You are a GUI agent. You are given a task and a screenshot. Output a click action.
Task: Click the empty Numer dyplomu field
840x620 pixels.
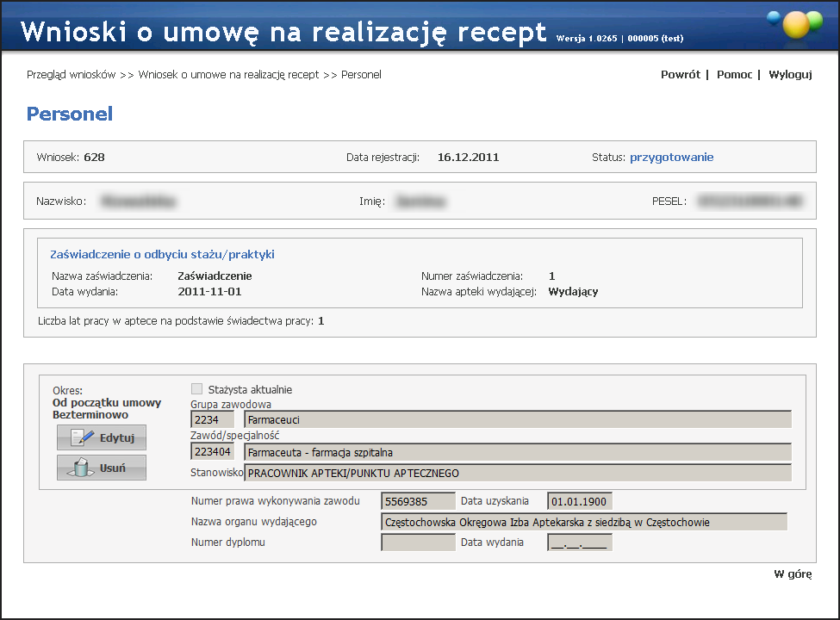point(418,542)
